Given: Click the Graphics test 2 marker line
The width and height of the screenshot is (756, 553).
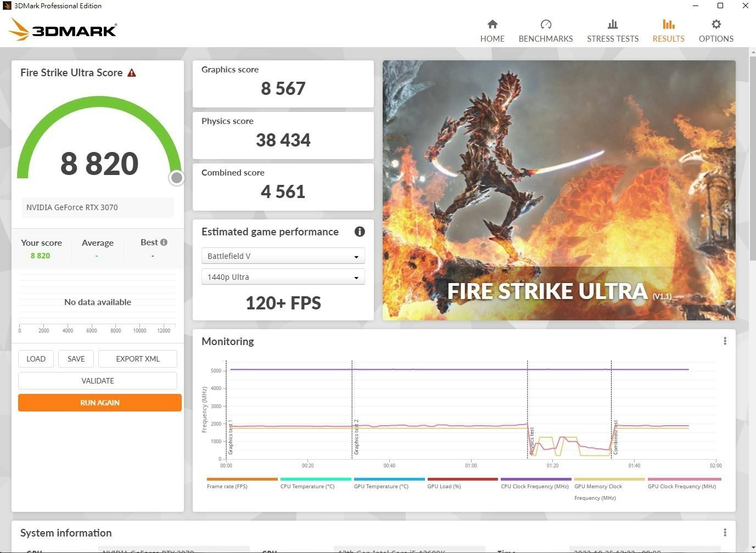Looking at the screenshot, I should click(352, 410).
